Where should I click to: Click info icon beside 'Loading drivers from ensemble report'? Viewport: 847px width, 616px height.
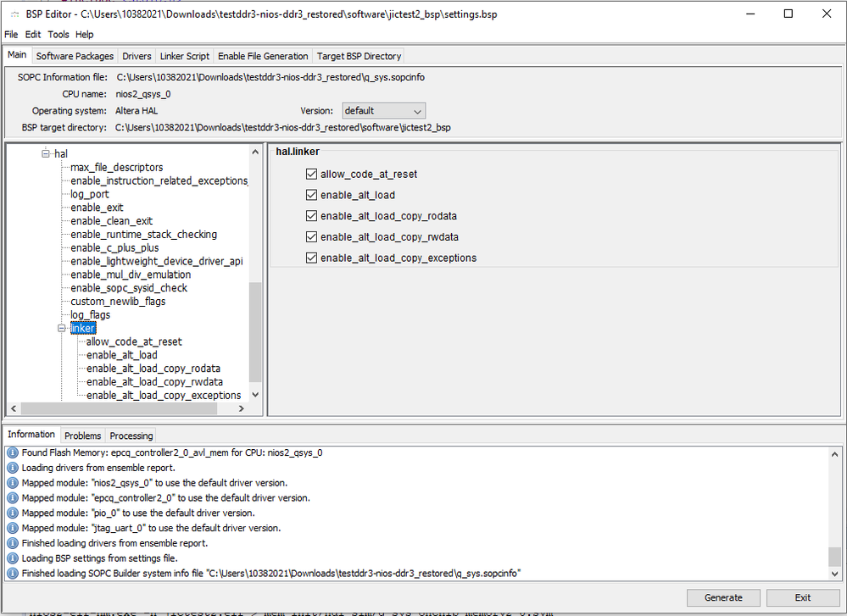tap(13, 468)
